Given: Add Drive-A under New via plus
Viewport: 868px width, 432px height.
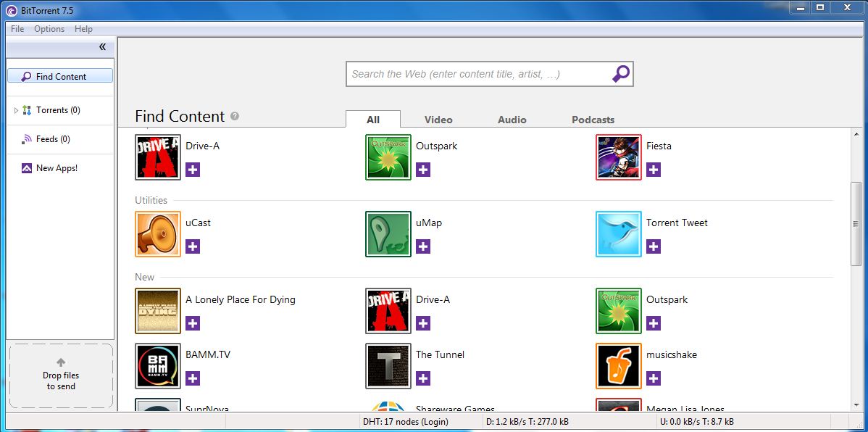Looking at the screenshot, I should coord(423,323).
